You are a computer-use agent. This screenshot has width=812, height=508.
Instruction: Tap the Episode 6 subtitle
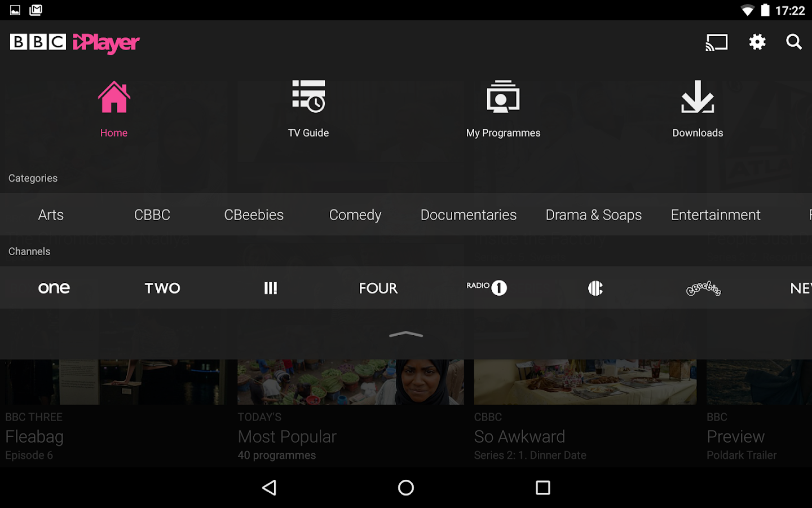29,456
